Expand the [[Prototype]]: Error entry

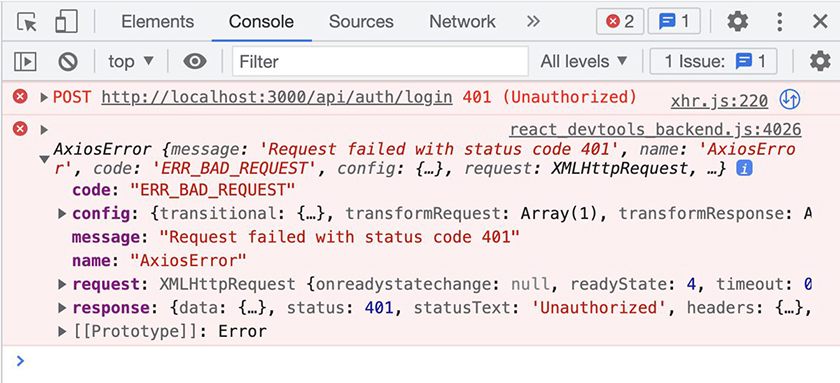tap(62, 332)
